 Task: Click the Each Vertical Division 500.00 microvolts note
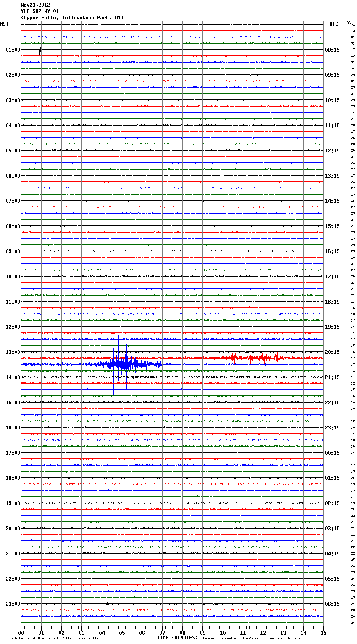click(x=54, y=639)
